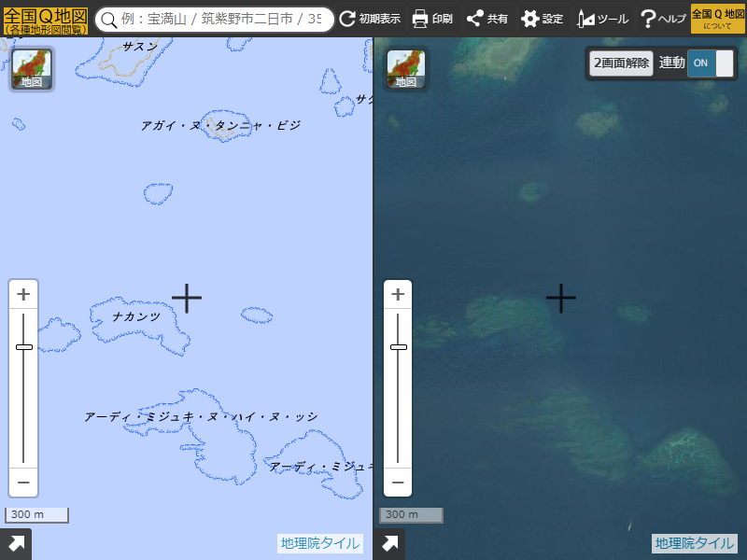The image size is (747, 560).
Task: Open the 共有 share menu
Action: tap(486, 20)
